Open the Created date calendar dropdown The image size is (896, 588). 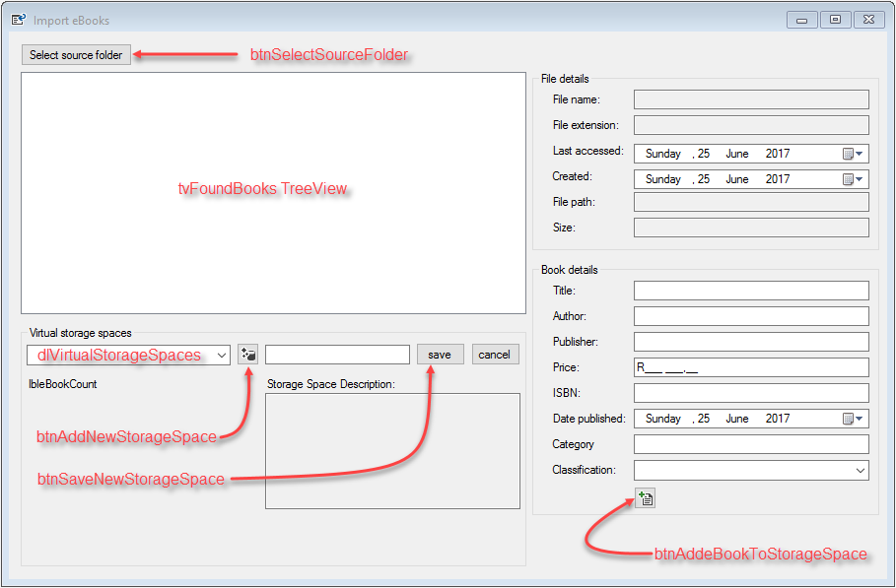pos(854,179)
